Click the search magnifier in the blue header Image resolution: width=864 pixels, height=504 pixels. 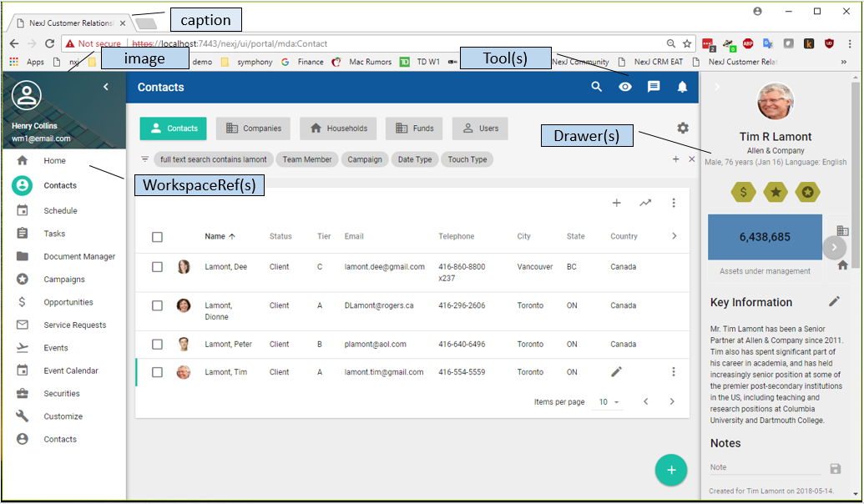coord(596,87)
